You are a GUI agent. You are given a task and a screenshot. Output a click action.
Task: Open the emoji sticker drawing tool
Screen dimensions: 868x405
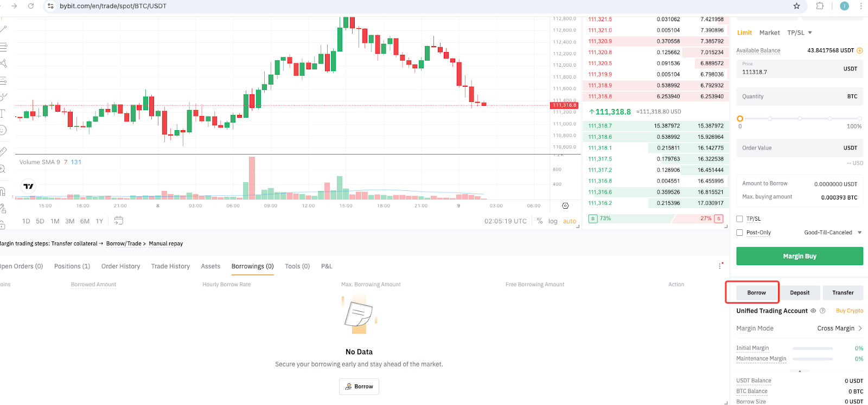point(3,130)
